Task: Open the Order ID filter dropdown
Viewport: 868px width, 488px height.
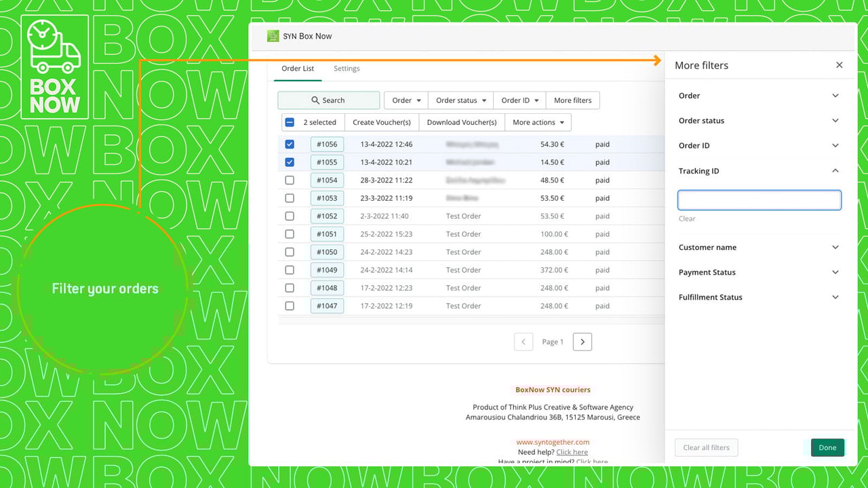Action: (519, 100)
